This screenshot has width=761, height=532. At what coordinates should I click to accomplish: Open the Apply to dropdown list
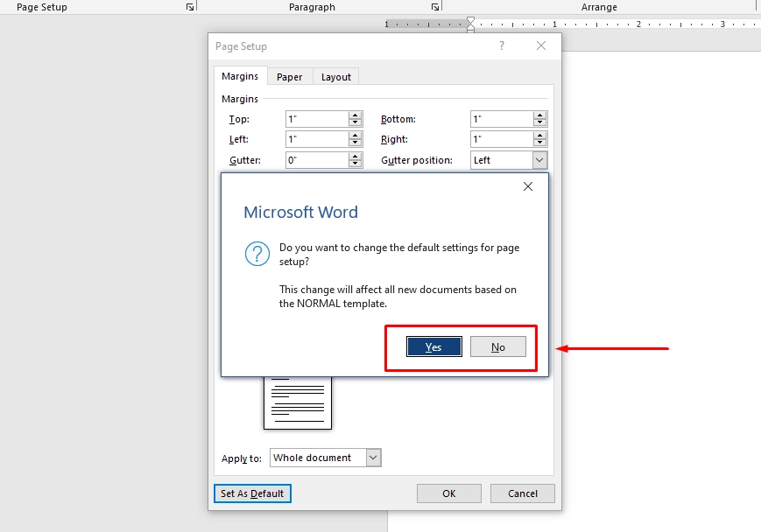373,458
